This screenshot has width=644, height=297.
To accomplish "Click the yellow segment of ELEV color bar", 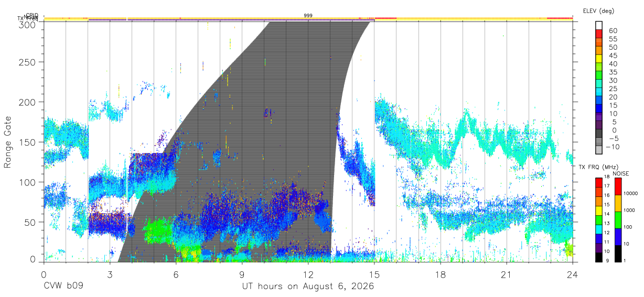I will click(599, 59).
